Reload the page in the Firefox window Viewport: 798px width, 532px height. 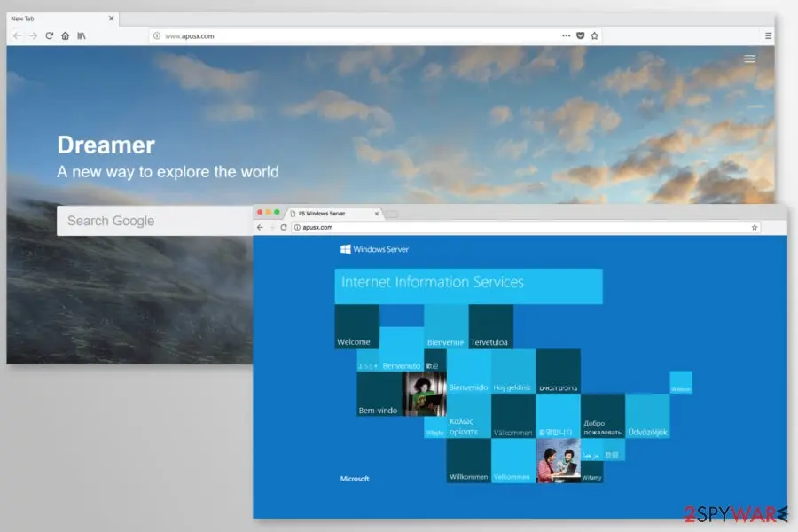[50, 35]
